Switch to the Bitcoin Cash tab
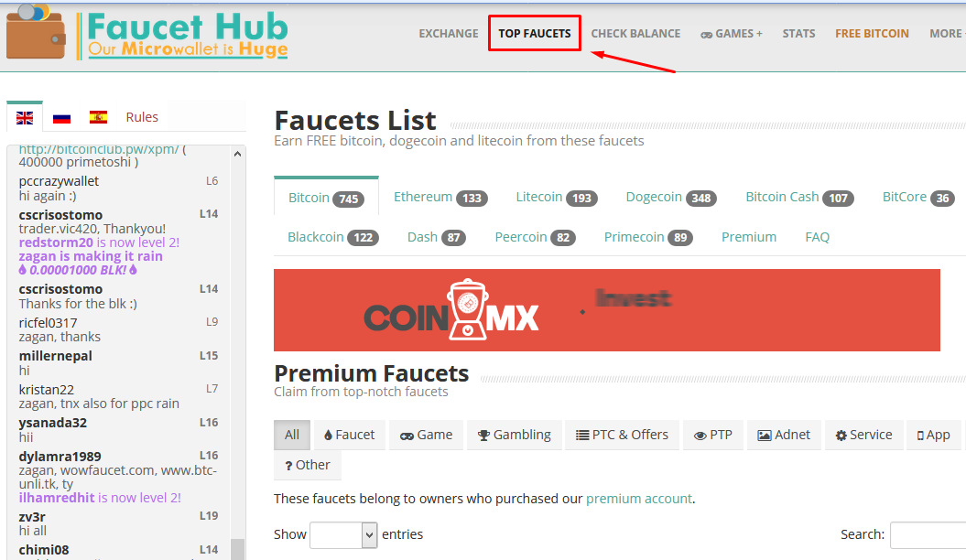 [799, 197]
